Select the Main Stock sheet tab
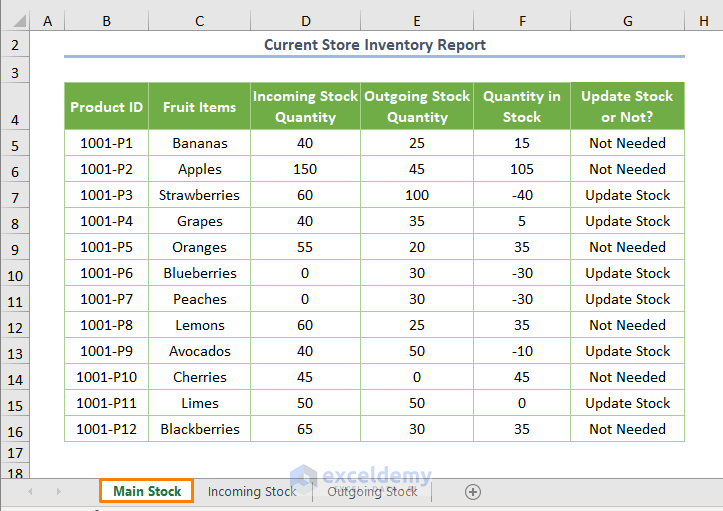 pos(147,491)
